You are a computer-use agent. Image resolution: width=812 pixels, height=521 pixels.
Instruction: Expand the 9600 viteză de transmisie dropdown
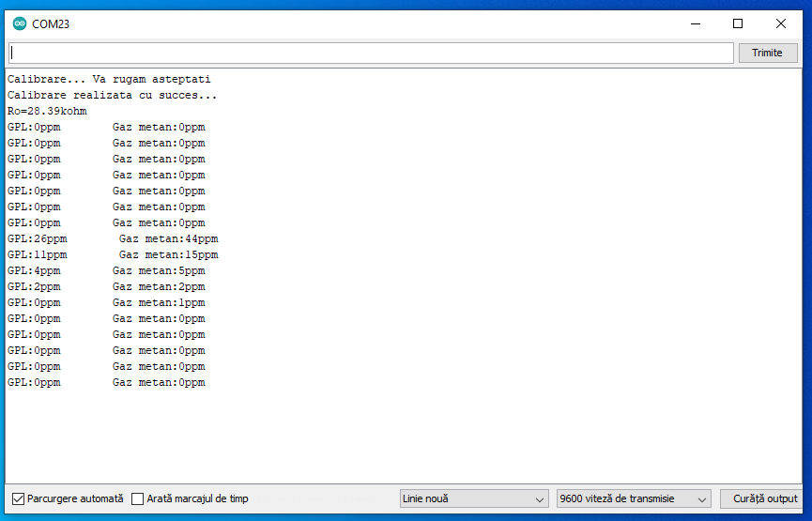(634, 499)
